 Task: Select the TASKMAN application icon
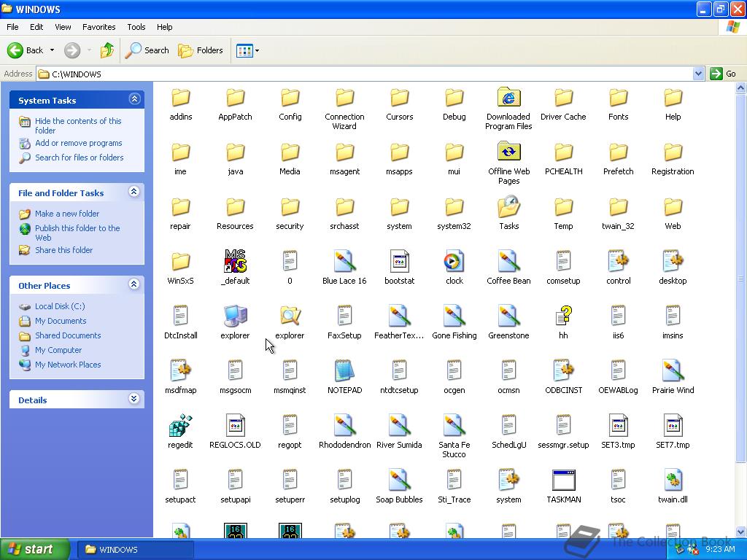pos(564,480)
